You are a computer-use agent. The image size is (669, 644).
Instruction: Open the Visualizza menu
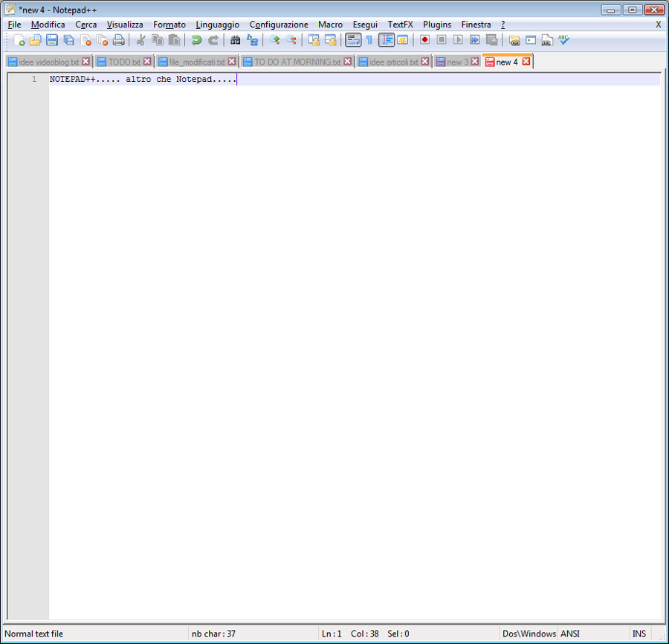[125, 25]
